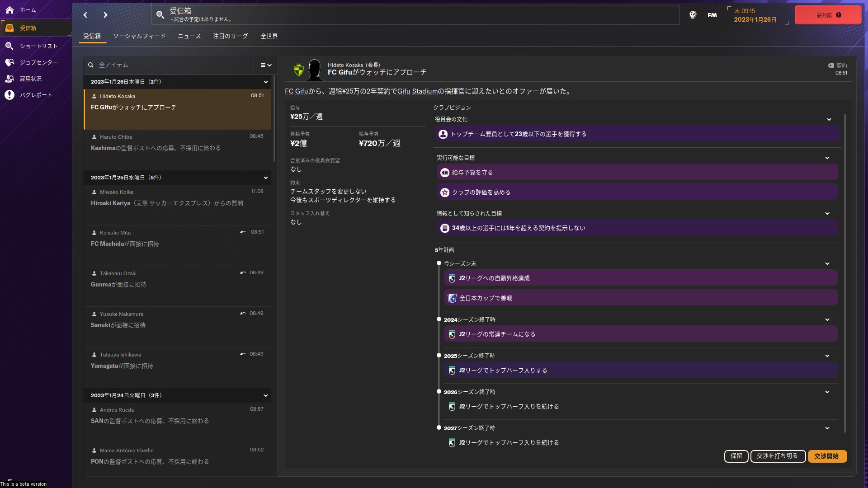Click the globe icon in the top bar
The height and width of the screenshot is (488, 868).
tap(693, 14)
